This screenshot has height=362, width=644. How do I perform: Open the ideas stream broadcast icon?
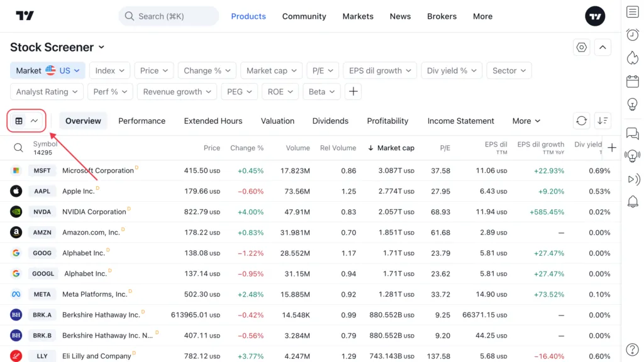(633, 156)
